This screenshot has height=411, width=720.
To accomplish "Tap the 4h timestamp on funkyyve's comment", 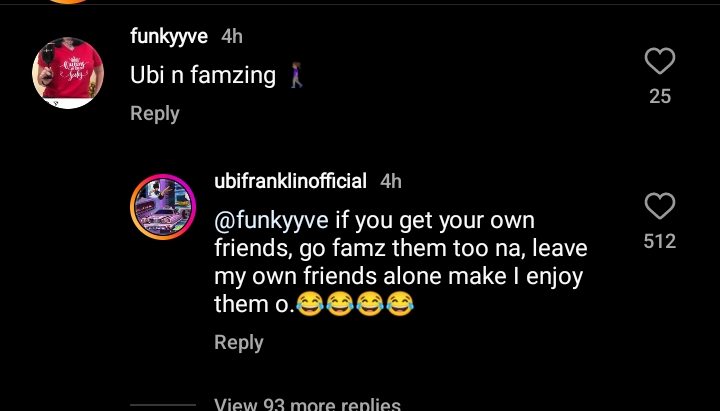I will tap(232, 36).
